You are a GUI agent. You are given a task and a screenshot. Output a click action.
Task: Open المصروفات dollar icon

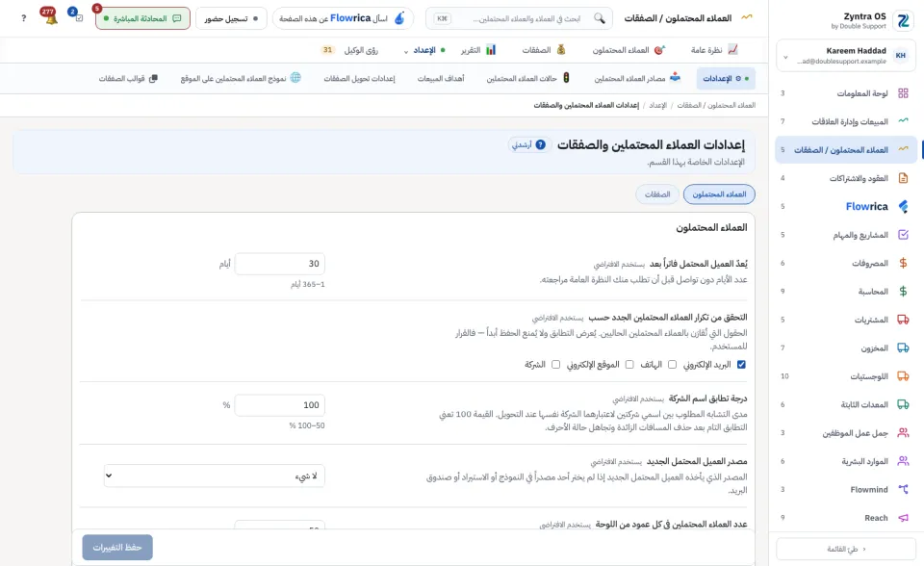point(903,263)
